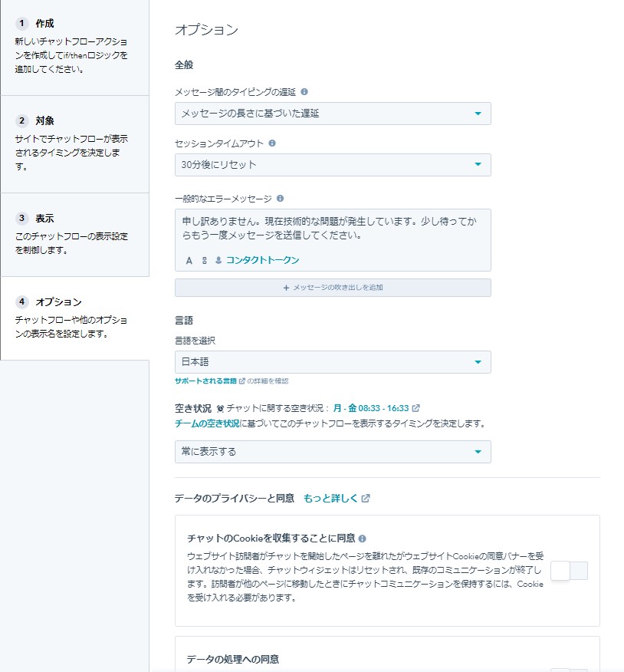Click the オプション page heading
Image resolution: width=624 pixels, height=672 pixels.
click(206, 30)
